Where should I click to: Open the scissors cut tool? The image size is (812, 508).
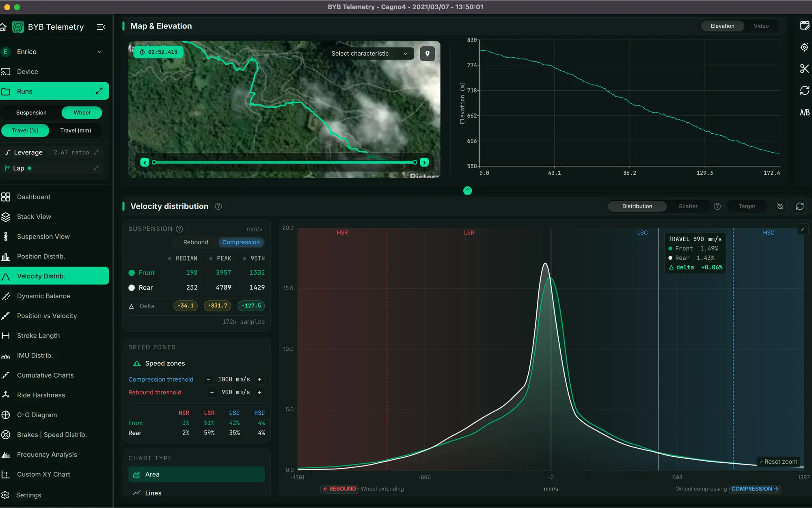point(804,69)
